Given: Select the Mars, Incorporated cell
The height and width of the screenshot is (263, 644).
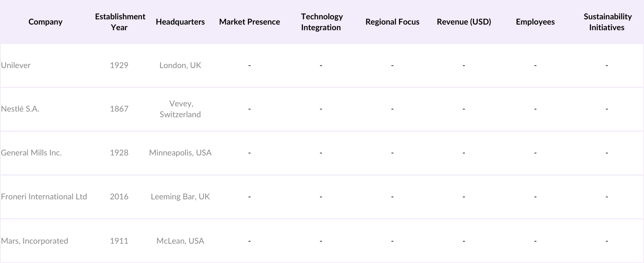Looking at the screenshot, I should click(x=35, y=241).
